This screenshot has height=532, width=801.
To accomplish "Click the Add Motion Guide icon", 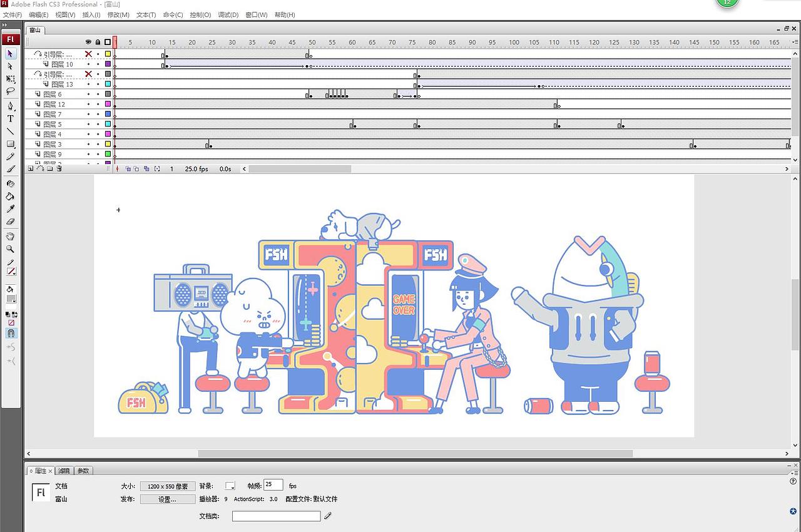I will pos(40,169).
